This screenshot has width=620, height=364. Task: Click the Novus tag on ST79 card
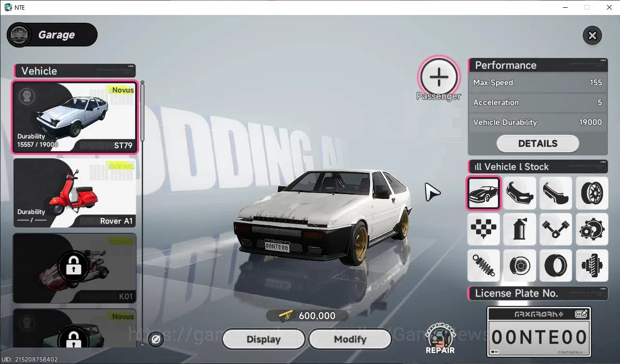tap(123, 90)
